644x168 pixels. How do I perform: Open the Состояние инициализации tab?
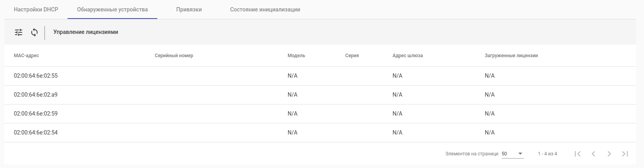(x=265, y=9)
